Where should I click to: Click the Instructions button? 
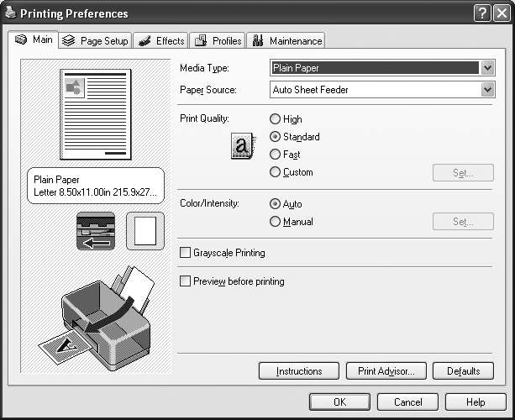coord(299,371)
